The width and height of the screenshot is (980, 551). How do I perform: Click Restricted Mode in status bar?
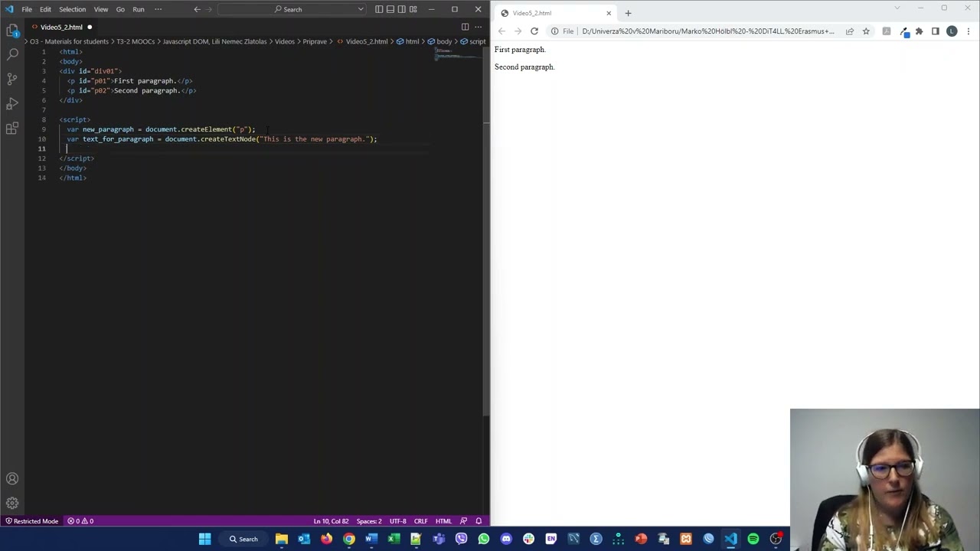[31, 521]
